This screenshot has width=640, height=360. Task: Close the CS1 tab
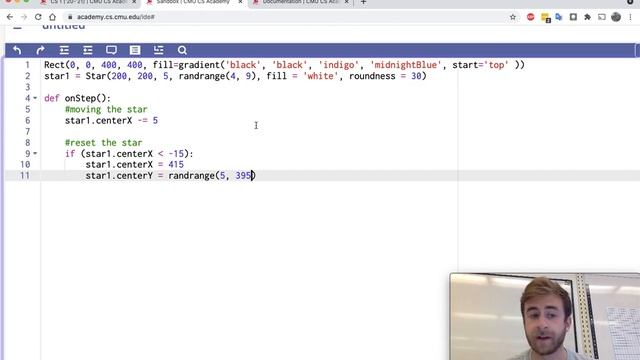point(134,2)
